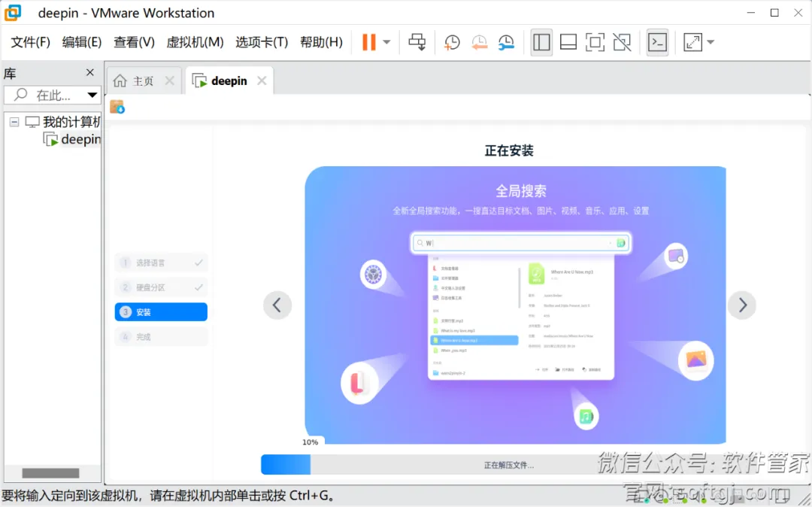The image size is (812, 507).
Task: Click the VMware Workstation title bar logo
Action: coord(13,13)
